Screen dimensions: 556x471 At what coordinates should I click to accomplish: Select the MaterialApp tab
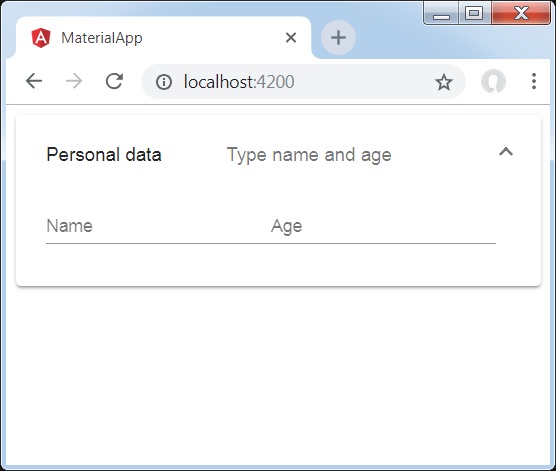[x=163, y=38]
